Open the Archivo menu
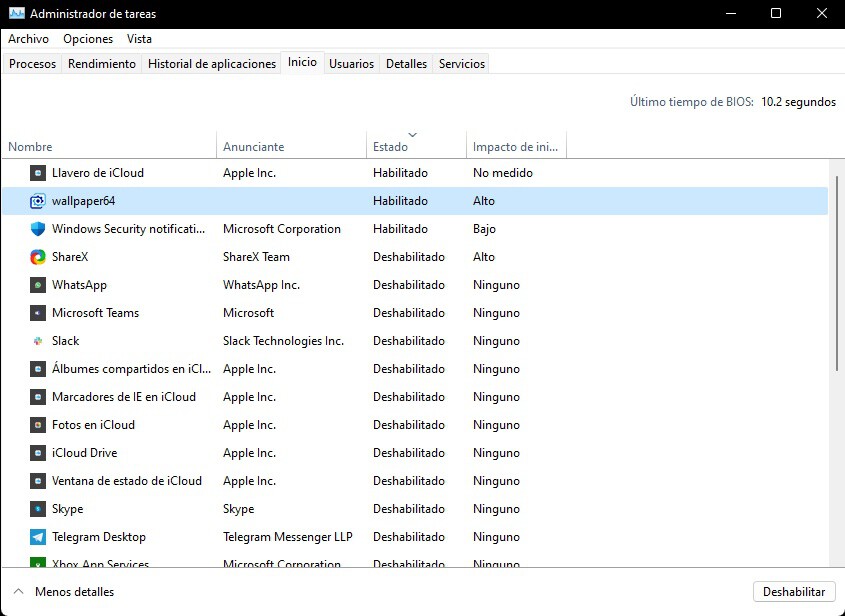The image size is (845, 616). (28, 39)
